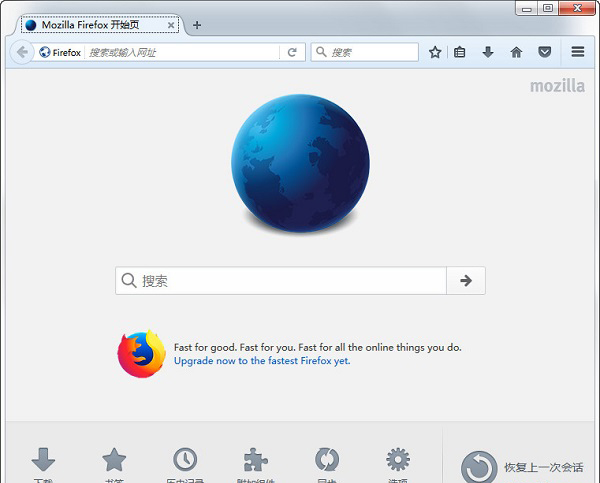This screenshot has width=600, height=483.
Task: Bookmark this page with the star icon
Action: 435,52
